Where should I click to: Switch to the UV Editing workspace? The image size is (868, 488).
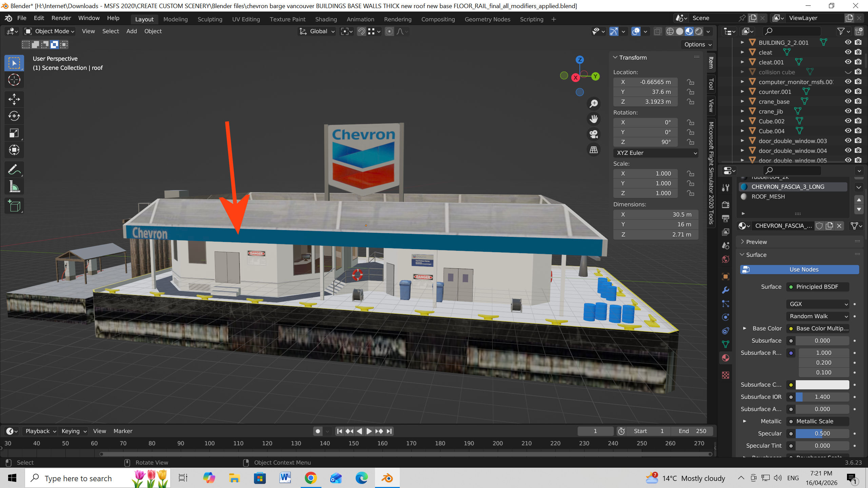pos(246,19)
